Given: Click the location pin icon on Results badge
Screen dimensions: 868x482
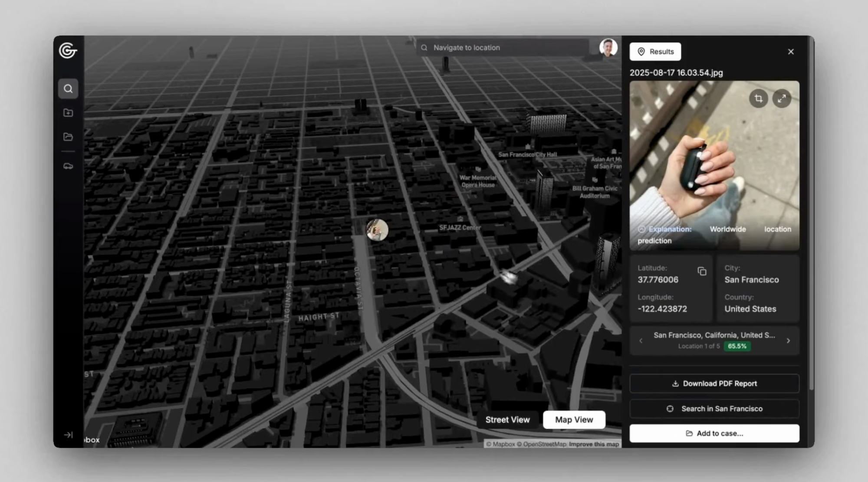Looking at the screenshot, I should click(641, 52).
